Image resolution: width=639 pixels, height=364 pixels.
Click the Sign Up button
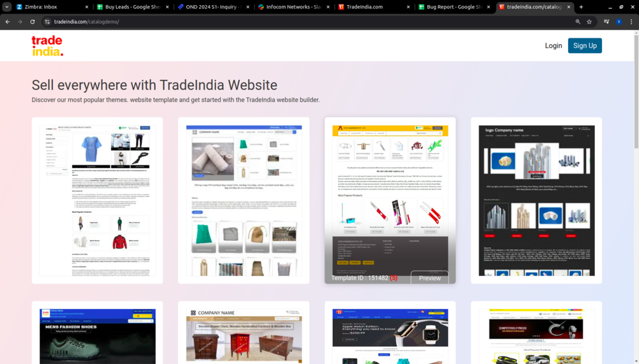[x=585, y=45]
